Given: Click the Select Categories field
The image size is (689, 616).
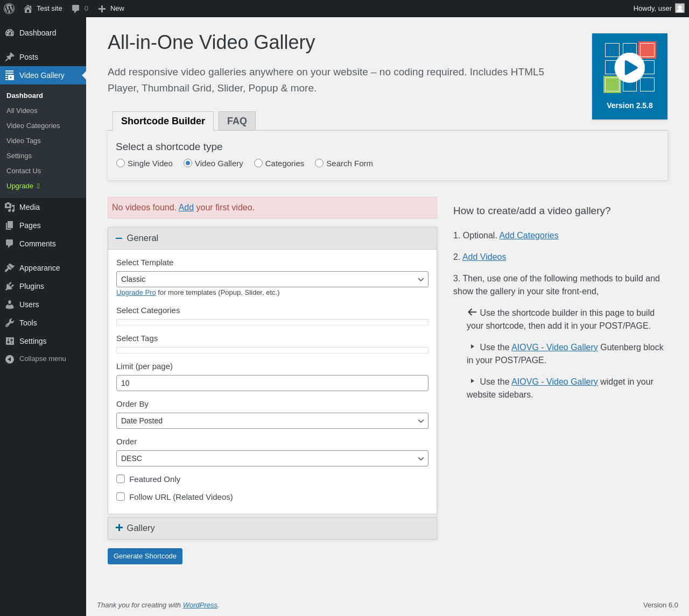Looking at the screenshot, I should 272,322.
